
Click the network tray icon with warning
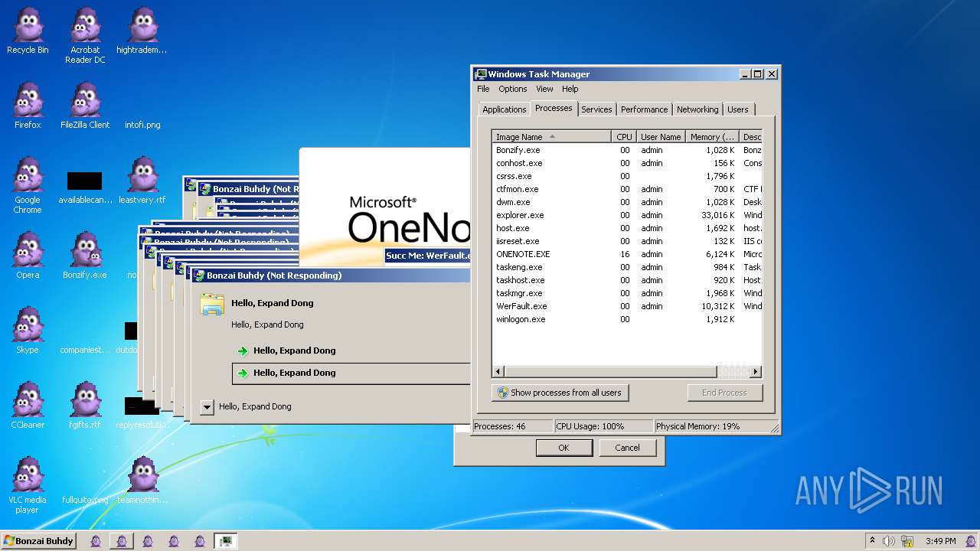(x=906, y=541)
